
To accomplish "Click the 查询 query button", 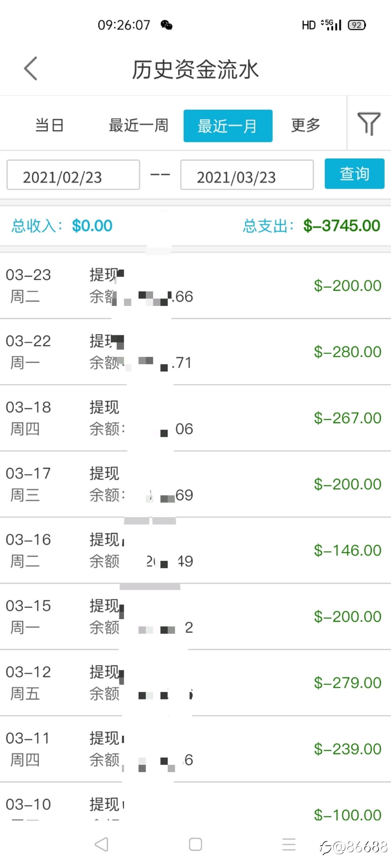I will pyautogui.click(x=354, y=174).
